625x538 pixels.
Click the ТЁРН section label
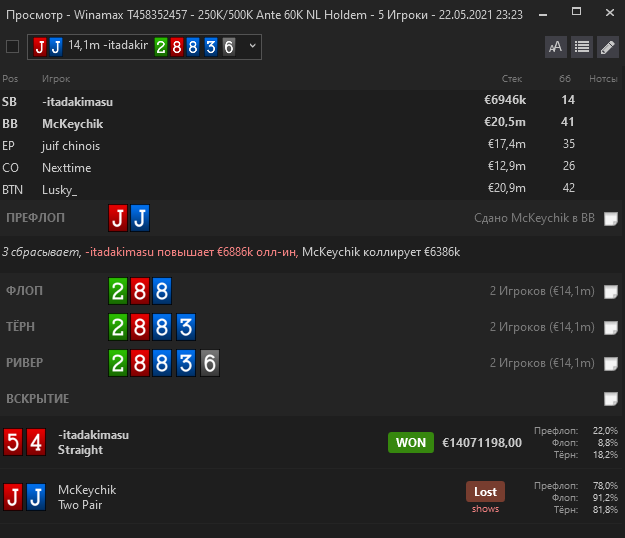pyautogui.click(x=20, y=326)
